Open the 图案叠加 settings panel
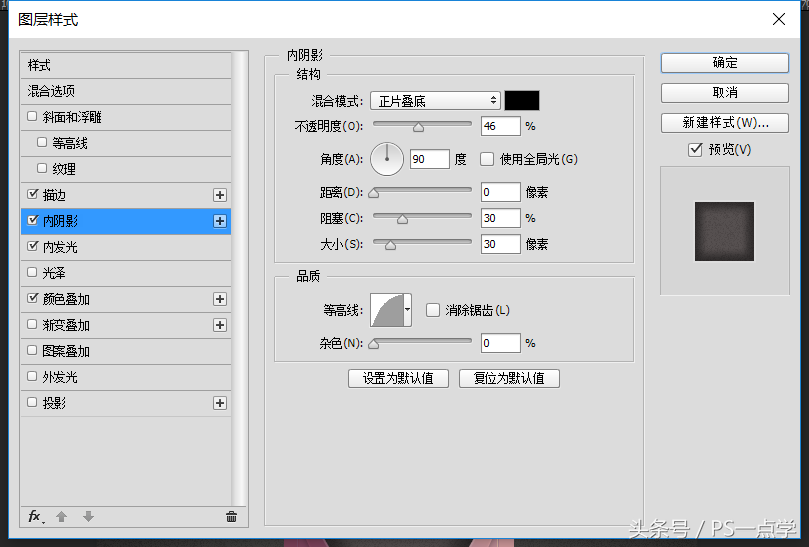Viewport: 809px width, 547px height. tap(126, 351)
